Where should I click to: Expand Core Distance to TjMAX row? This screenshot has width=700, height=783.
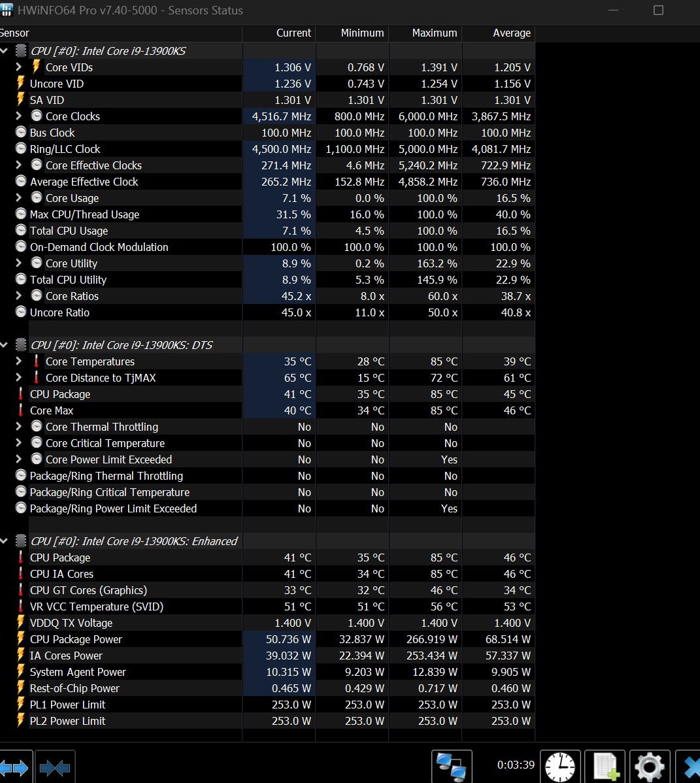(18, 377)
